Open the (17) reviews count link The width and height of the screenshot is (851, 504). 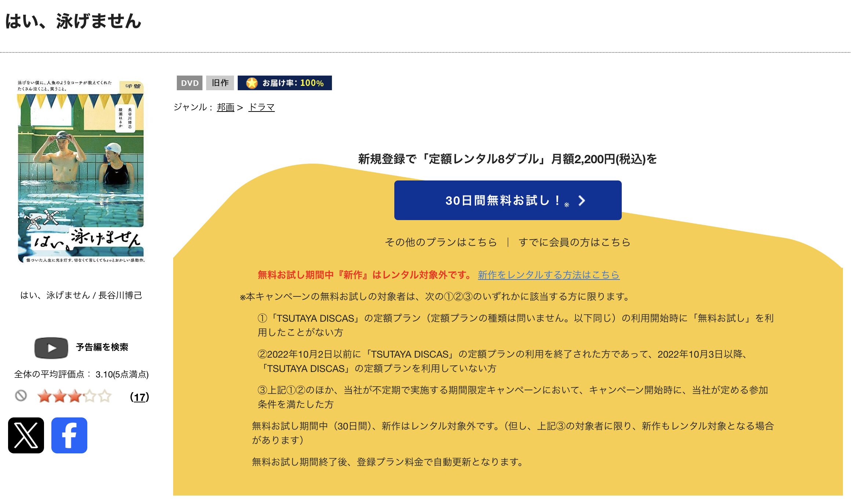(x=139, y=397)
